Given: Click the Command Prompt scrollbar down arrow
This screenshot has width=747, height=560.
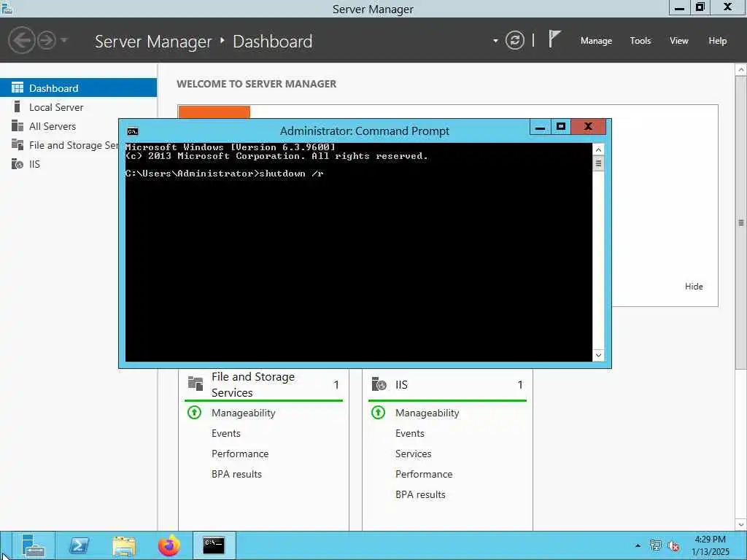Looking at the screenshot, I should coord(598,355).
